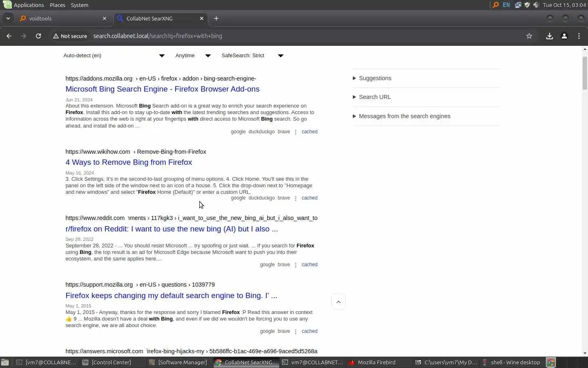
Task: Open the System menu
Action: coord(79,5)
